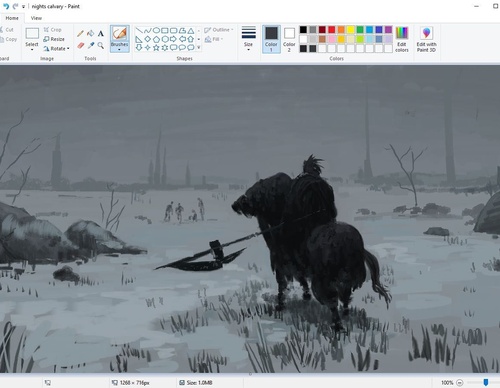
Task: Switch to the Home ribbon tab
Action: (12, 18)
